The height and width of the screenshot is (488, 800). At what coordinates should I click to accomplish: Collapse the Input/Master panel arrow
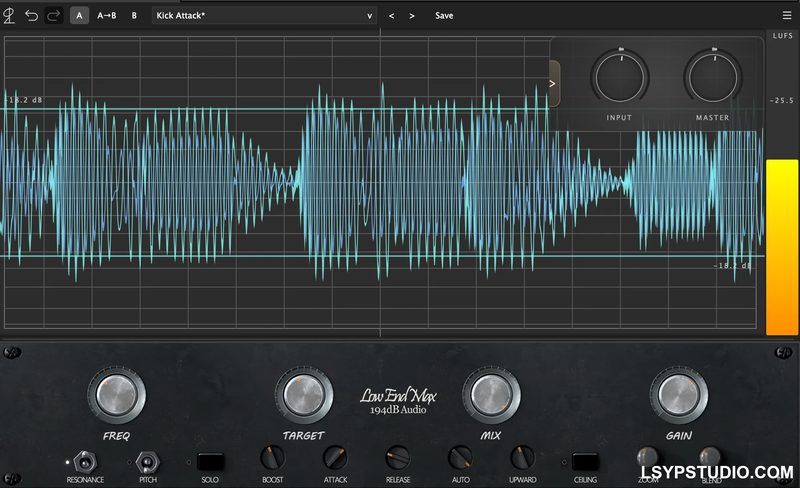554,84
